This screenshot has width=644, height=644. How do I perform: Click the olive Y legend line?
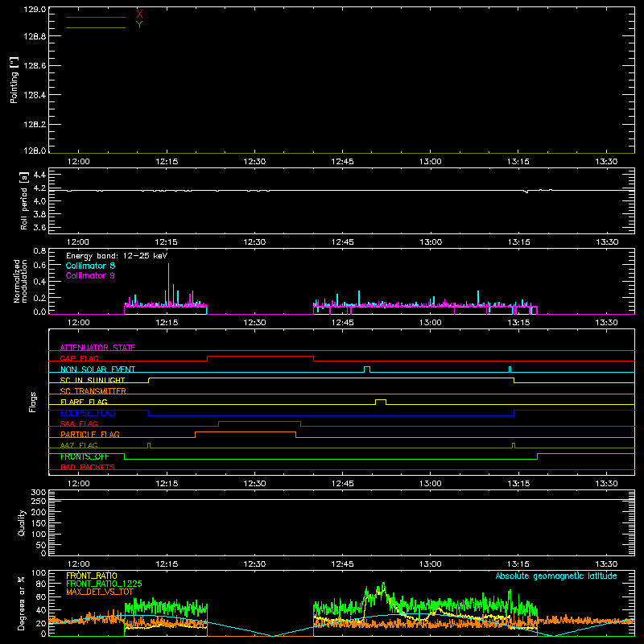click(x=96, y=27)
